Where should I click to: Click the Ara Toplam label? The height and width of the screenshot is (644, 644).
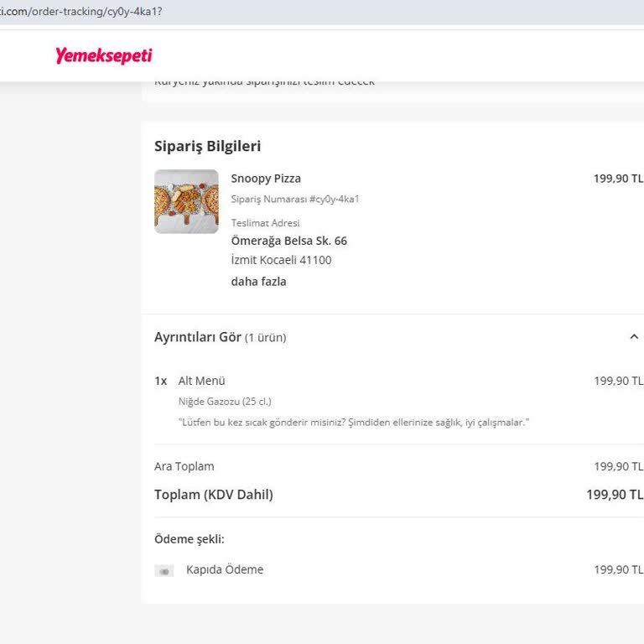coord(184,466)
